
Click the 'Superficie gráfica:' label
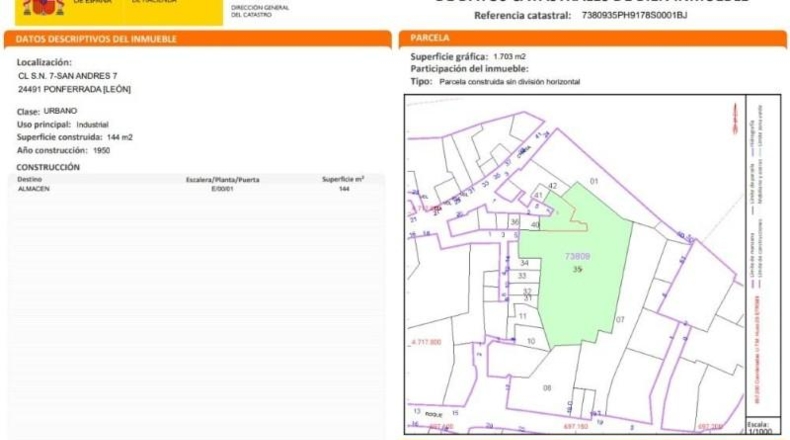click(449, 56)
